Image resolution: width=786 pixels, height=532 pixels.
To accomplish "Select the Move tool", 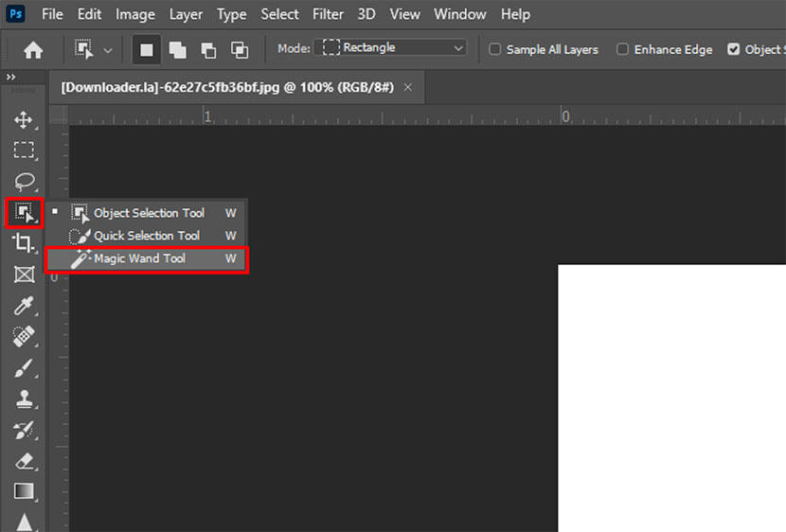I will [x=24, y=120].
